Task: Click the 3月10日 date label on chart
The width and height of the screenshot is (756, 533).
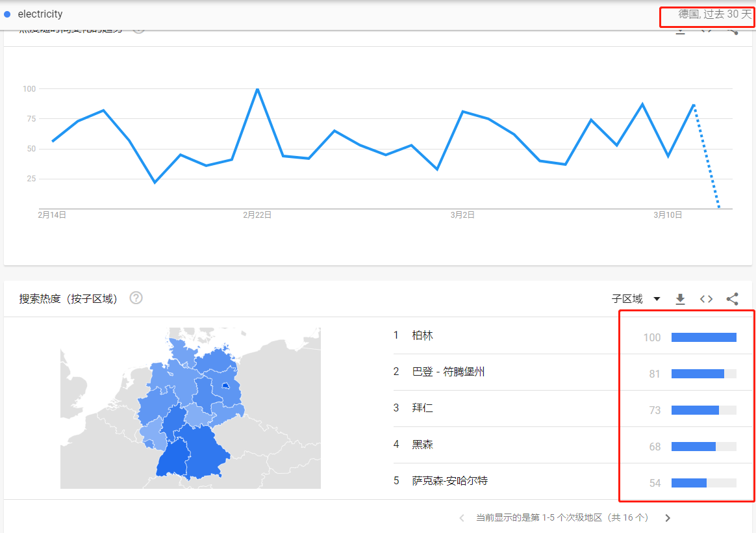Action: point(667,215)
